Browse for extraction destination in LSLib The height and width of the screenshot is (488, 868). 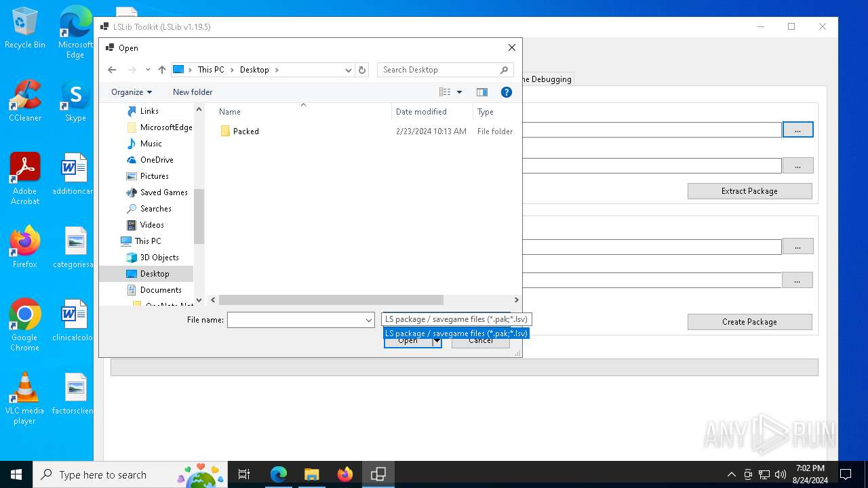797,165
